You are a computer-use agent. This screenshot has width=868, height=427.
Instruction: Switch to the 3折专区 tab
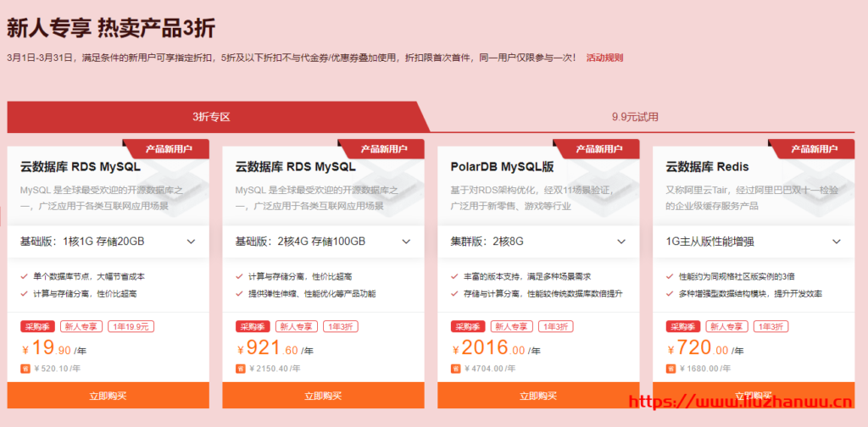tap(211, 117)
